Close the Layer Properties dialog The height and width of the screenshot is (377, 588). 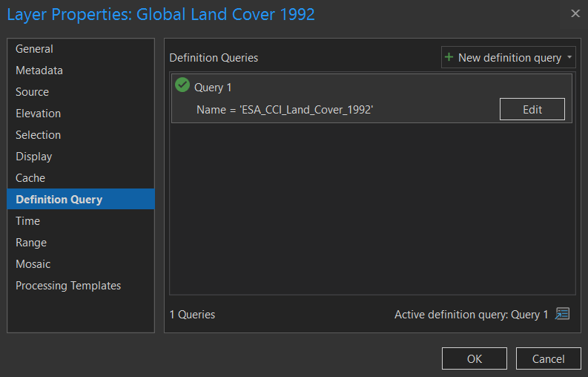(x=575, y=13)
